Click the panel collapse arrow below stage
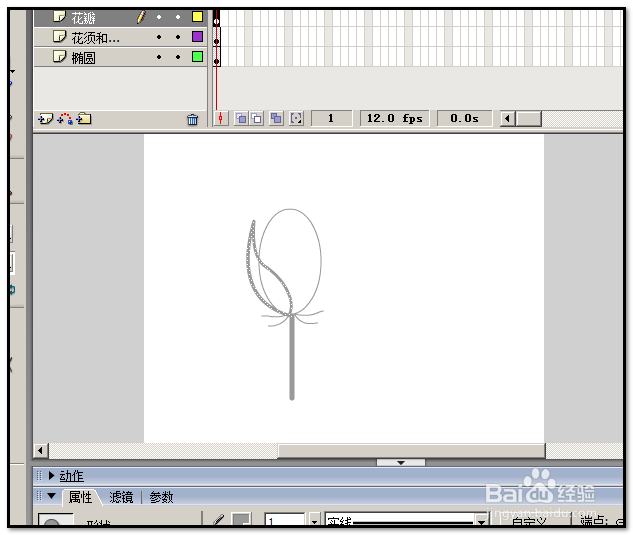 pos(401,463)
